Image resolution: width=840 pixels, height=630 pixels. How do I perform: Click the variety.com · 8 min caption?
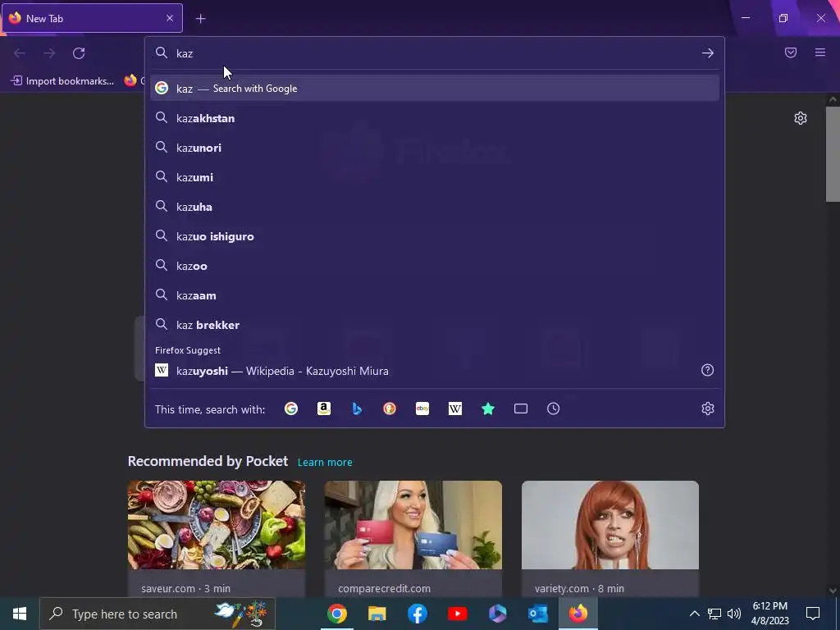coord(579,588)
